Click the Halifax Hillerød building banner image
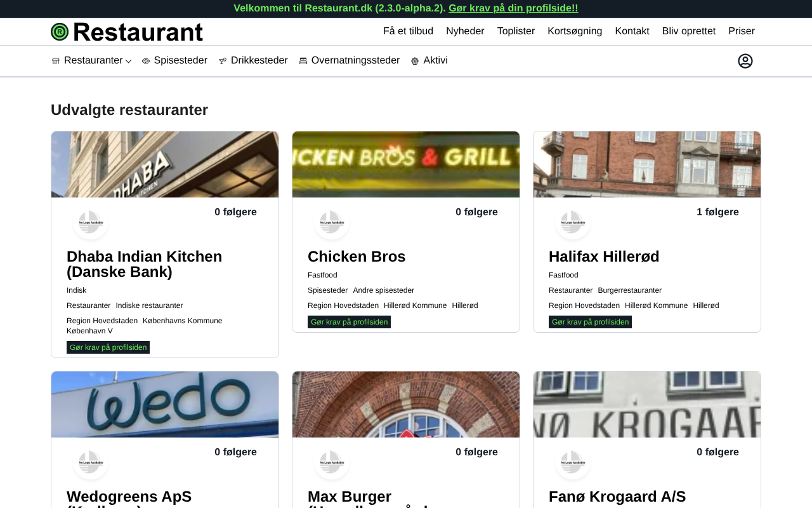812x508 pixels. (x=647, y=164)
